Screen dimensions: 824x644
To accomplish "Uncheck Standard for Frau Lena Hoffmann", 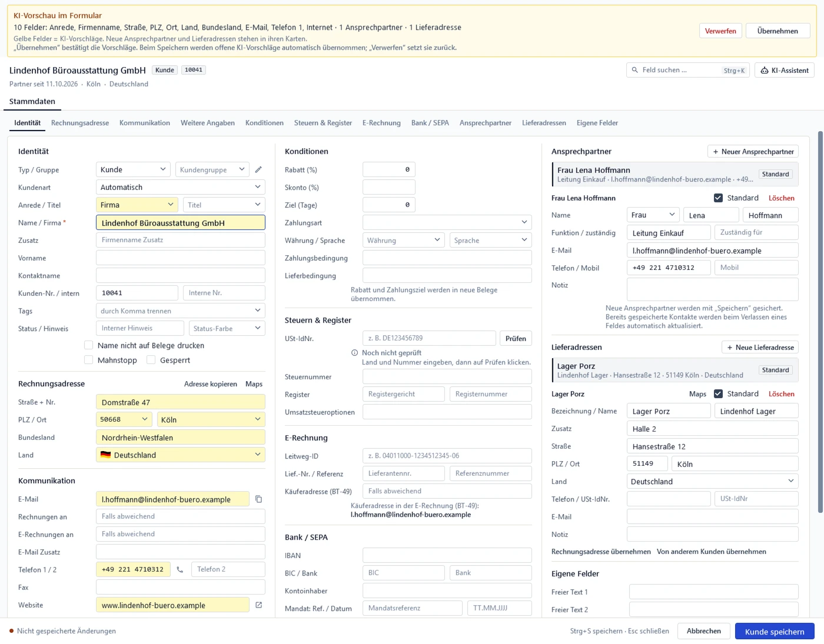I will click(x=718, y=198).
